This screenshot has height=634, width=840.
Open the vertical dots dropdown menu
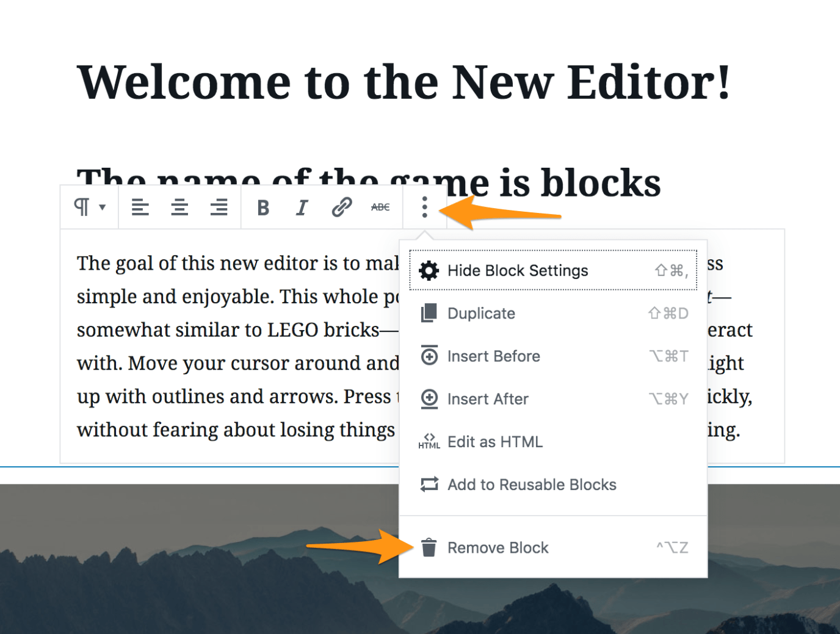pos(424,207)
